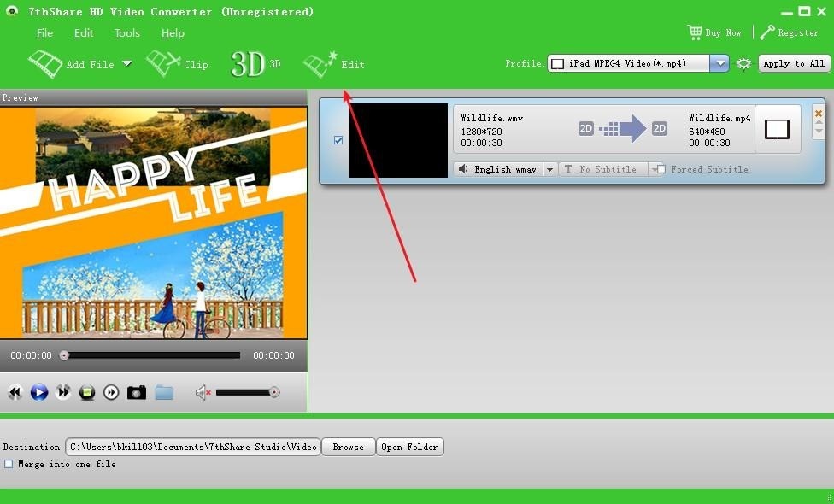Click the preview video image
The width and height of the screenshot is (834, 504).
(x=154, y=223)
